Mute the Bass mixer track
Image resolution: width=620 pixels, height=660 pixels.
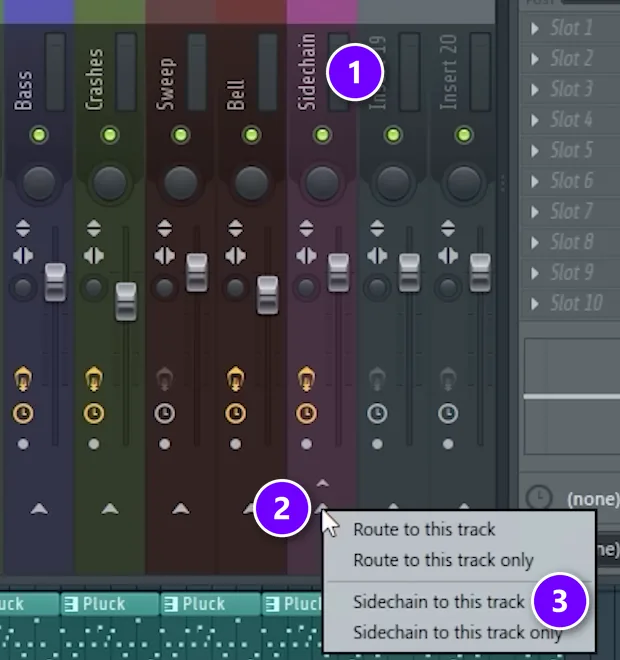(39, 135)
